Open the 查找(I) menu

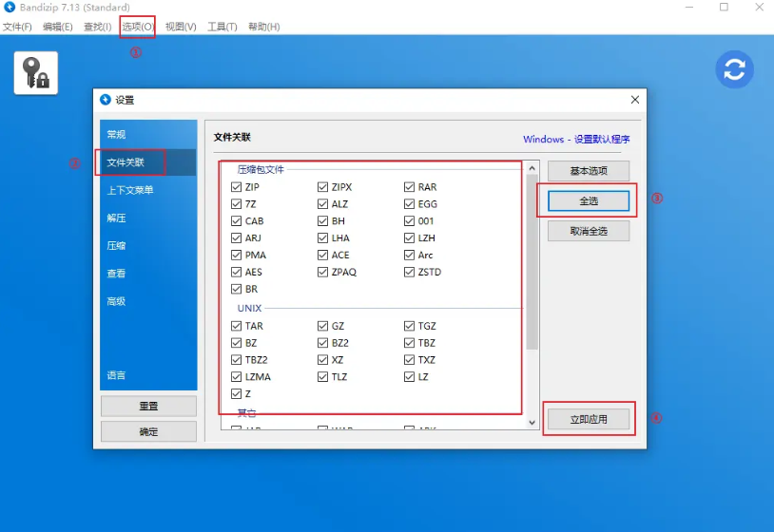coord(98,27)
